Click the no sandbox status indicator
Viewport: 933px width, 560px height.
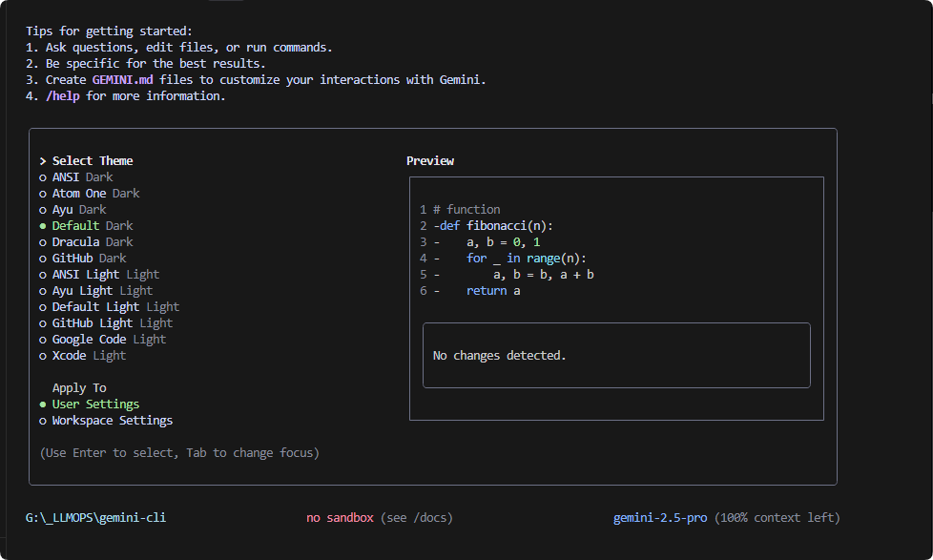click(340, 518)
